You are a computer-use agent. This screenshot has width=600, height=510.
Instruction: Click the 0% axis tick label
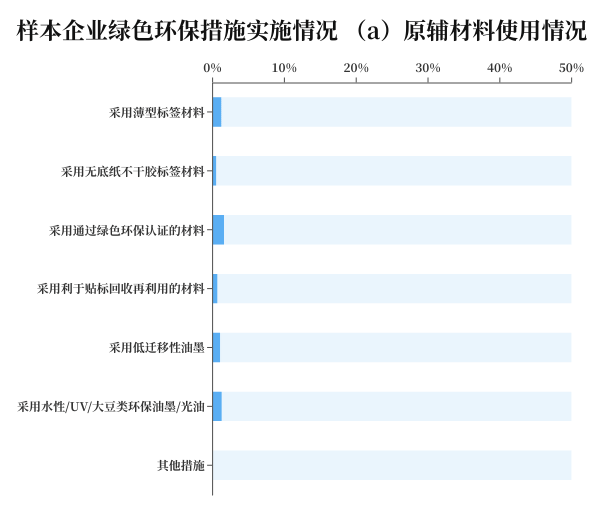[x=212, y=68]
